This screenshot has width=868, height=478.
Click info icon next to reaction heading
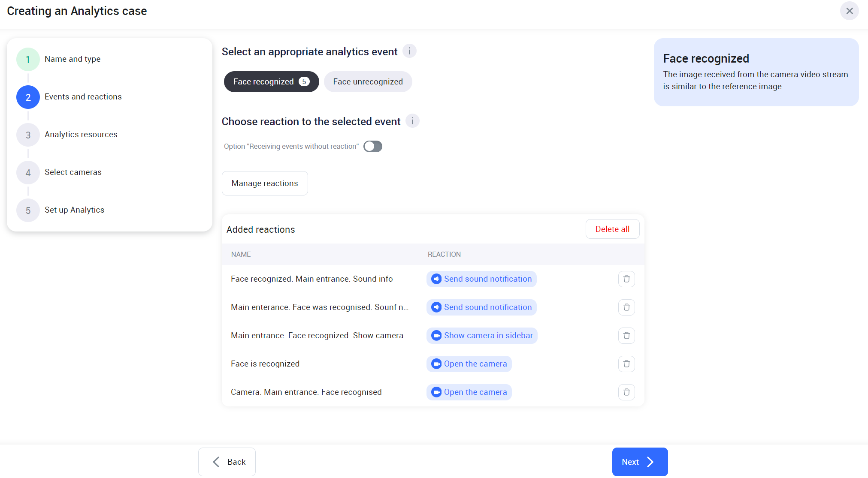click(x=412, y=121)
